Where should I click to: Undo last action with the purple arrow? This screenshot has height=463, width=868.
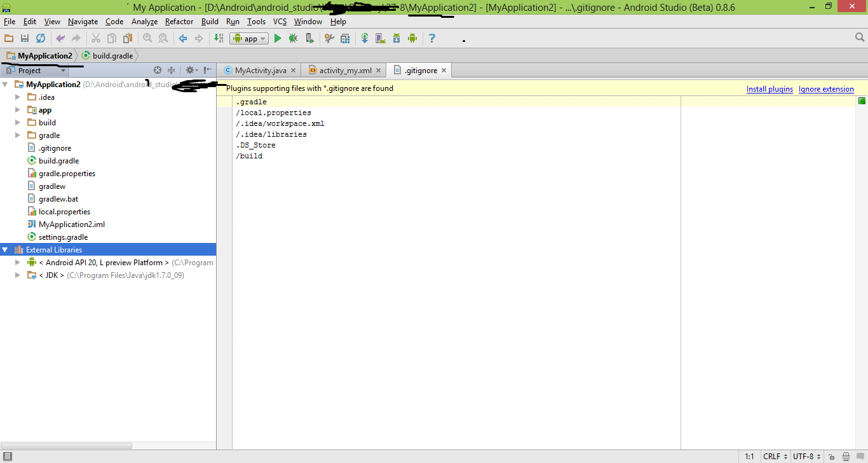pyautogui.click(x=59, y=38)
